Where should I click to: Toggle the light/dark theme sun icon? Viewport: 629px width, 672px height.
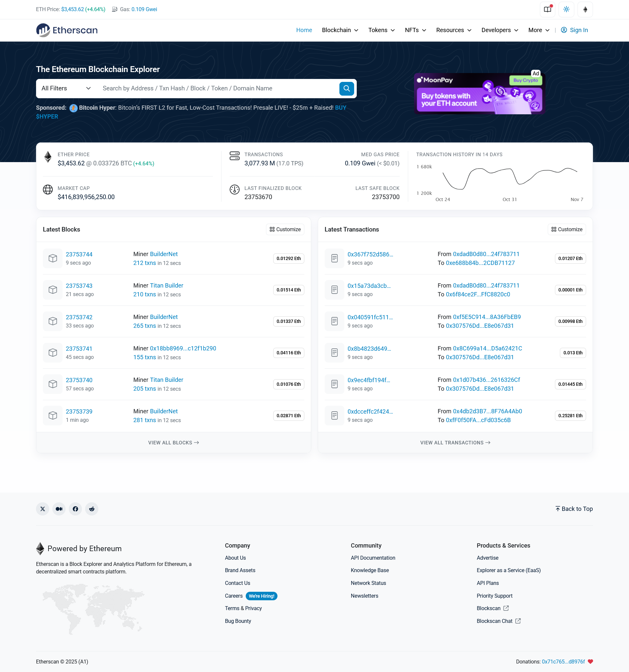[566, 9]
